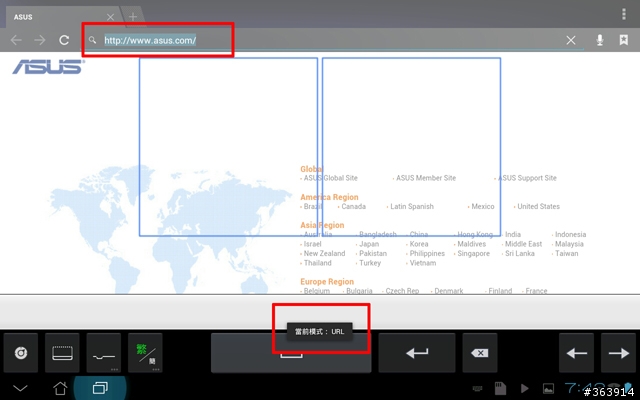
Task: Click the ASUS logo on the page
Action: pyautogui.click(x=48, y=67)
